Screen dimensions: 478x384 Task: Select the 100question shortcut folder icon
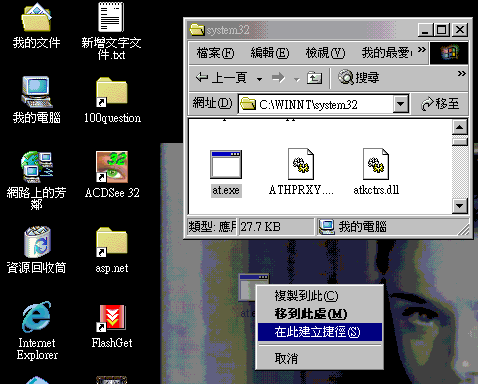tap(112, 92)
